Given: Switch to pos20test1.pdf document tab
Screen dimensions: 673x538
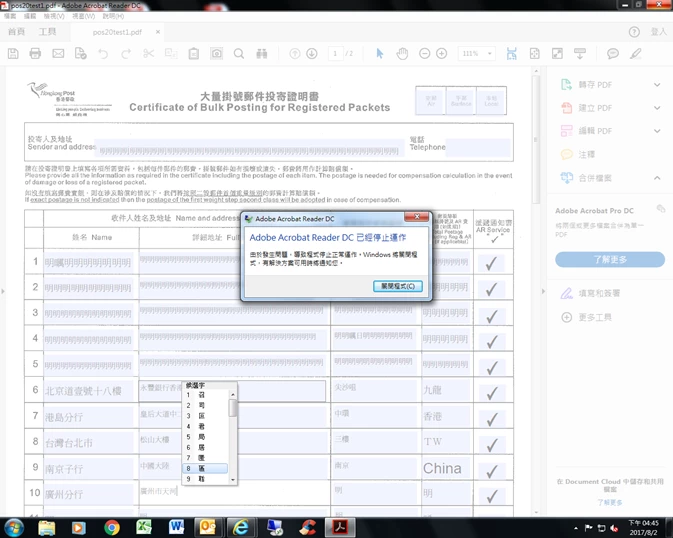Looking at the screenshot, I should point(117,32).
